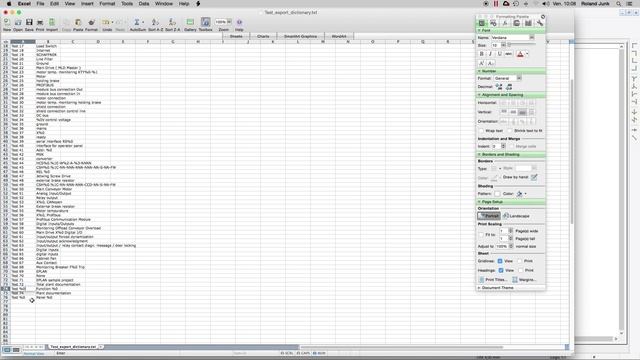
Task: Click the shading Pattern swatch
Action: click(497, 194)
